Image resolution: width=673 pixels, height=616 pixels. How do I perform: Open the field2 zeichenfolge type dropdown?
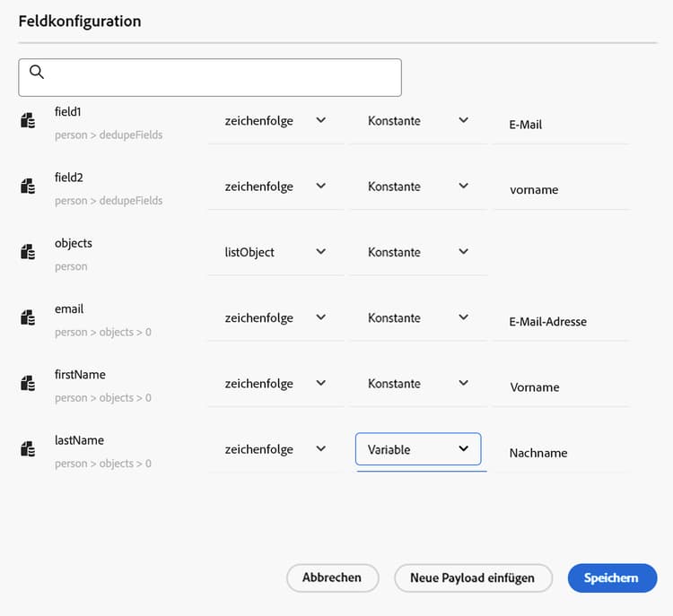275,187
